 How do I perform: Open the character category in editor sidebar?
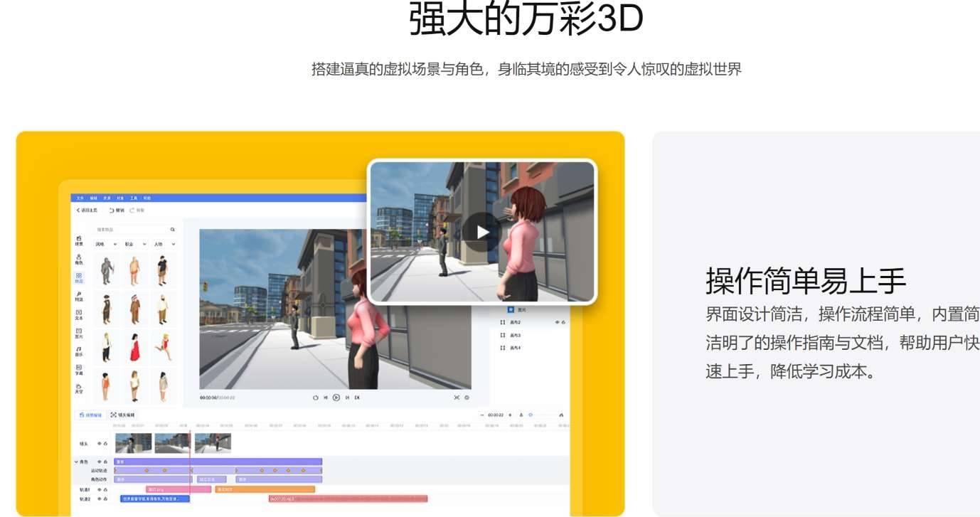[x=79, y=259]
